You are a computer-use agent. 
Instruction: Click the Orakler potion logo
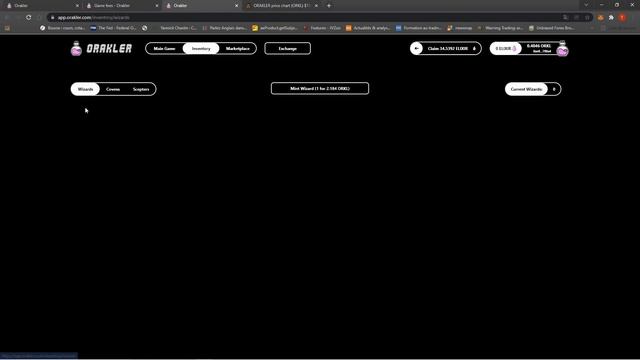(x=76, y=49)
